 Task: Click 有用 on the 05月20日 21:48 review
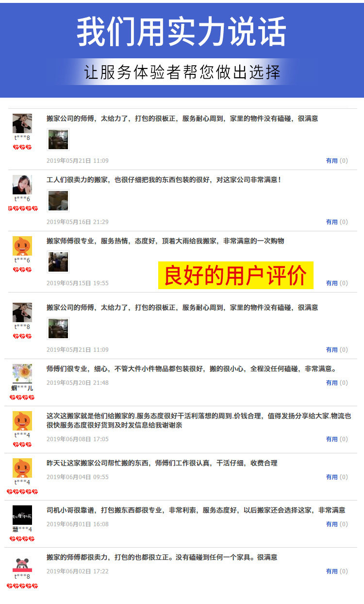331,383
